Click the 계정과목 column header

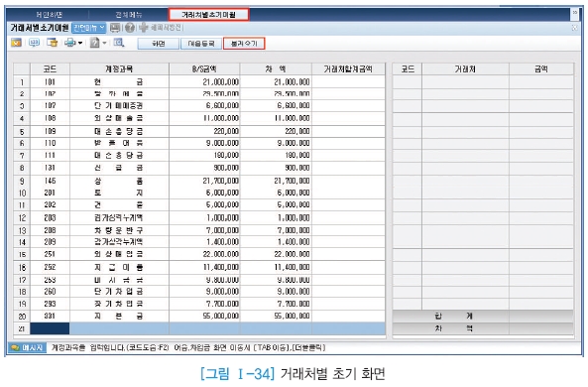point(119,69)
